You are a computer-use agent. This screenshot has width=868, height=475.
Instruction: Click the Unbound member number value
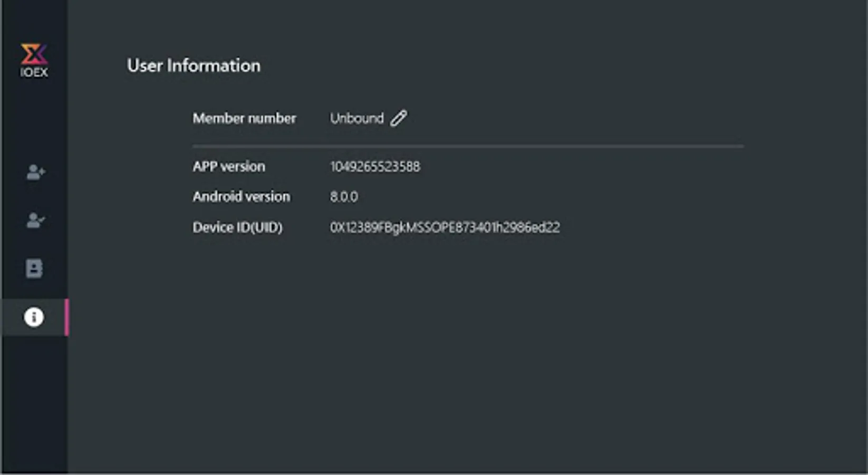coord(356,118)
